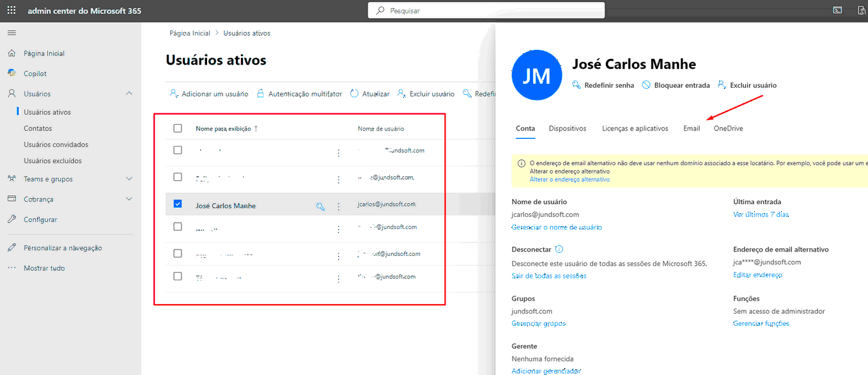Collapse the navigation hamburger menu
868x375 pixels.
[x=12, y=33]
